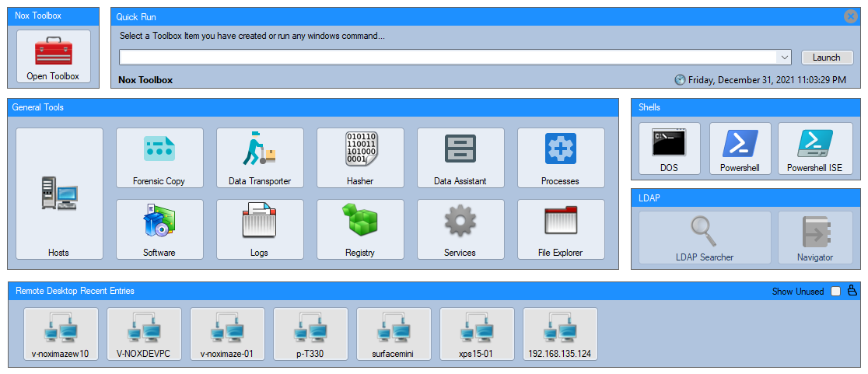Expand the Quick Run dropdown arrow
Image resolution: width=868 pixels, height=374 pixels.
coord(785,57)
